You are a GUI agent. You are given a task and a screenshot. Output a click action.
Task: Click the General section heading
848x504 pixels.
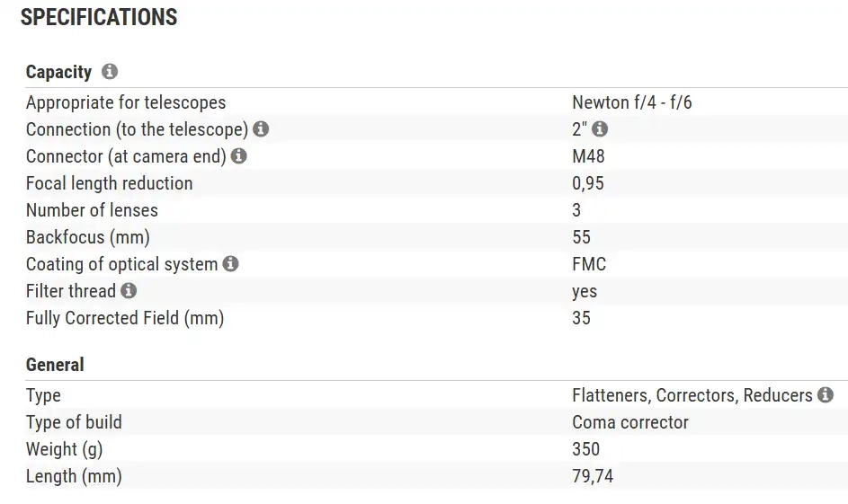pyautogui.click(x=55, y=365)
